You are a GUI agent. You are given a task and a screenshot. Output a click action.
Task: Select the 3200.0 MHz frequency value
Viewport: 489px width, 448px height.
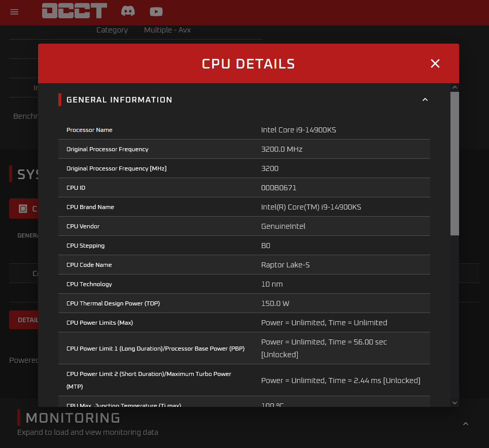click(282, 149)
